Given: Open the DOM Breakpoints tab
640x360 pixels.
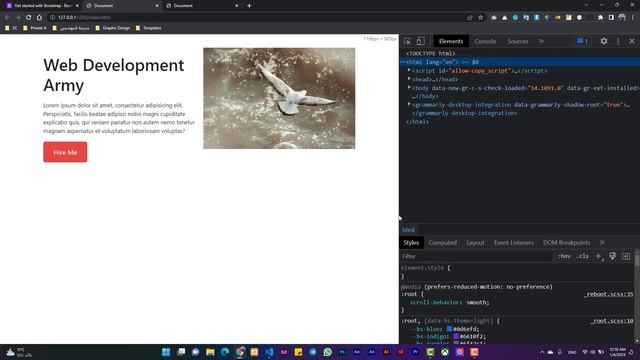Looking at the screenshot, I should (567, 242).
